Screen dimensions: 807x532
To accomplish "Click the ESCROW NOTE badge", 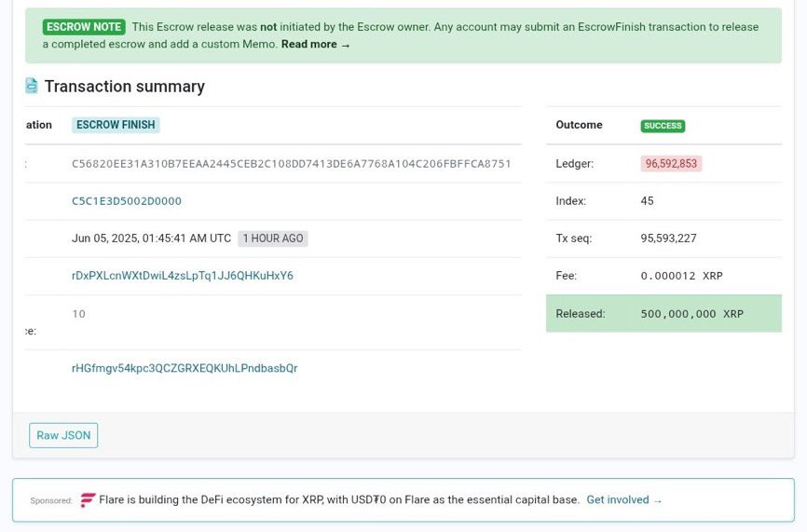I will (x=84, y=27).
